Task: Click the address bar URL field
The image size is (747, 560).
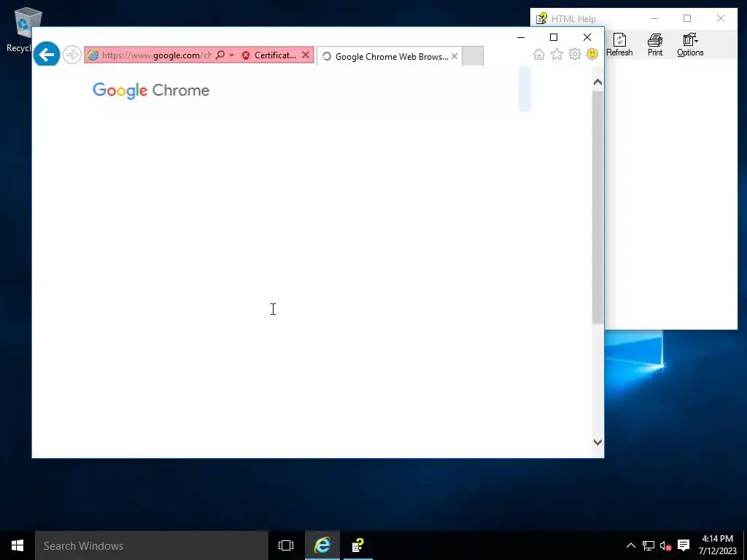Action: [x=156, y=55]
